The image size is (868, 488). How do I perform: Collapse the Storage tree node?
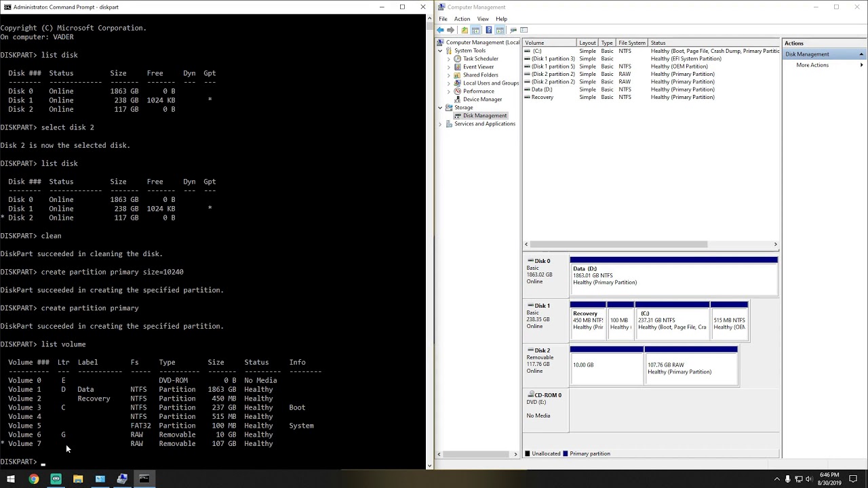(440, 108)
